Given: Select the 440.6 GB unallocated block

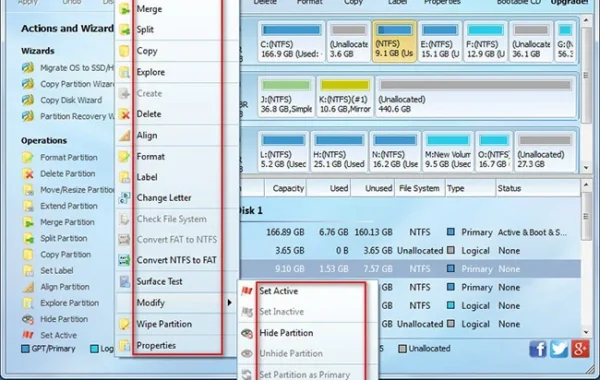Looking at the screenshot, I should 476,96.
